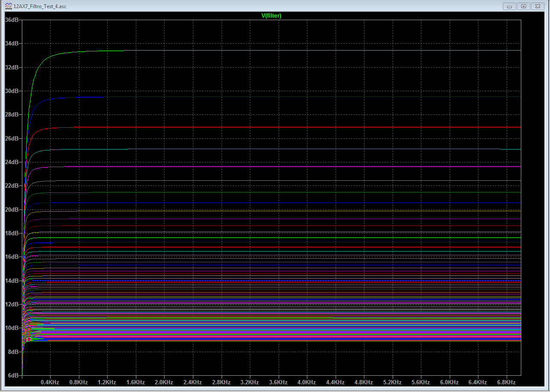This screenshot has width=550, height=392.
Task: Click the 28dB vertical axis label
Action: [x=12, y=115]
